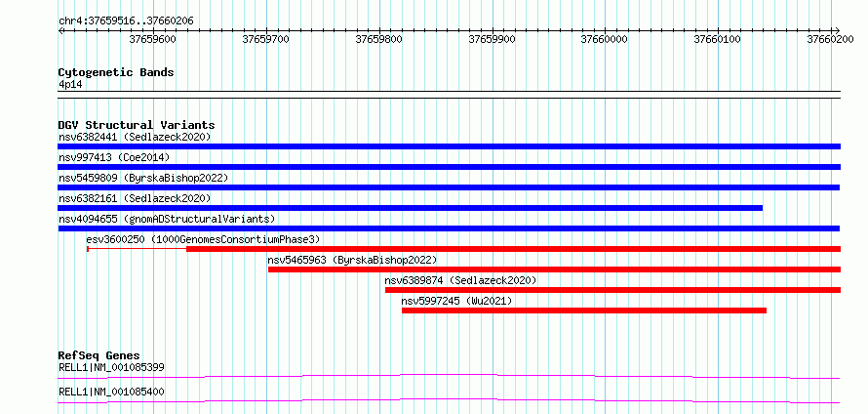Select variant label nsv997413 (Coe2014)

click(x=114, y=157)
